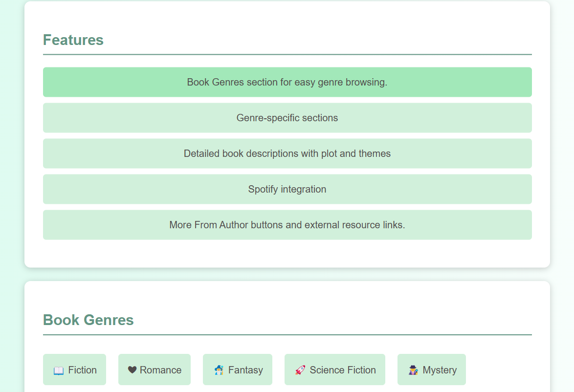574x392 pixels.
Task: Click the divider line under Book Genres heading
Action: tap(287, 335)
